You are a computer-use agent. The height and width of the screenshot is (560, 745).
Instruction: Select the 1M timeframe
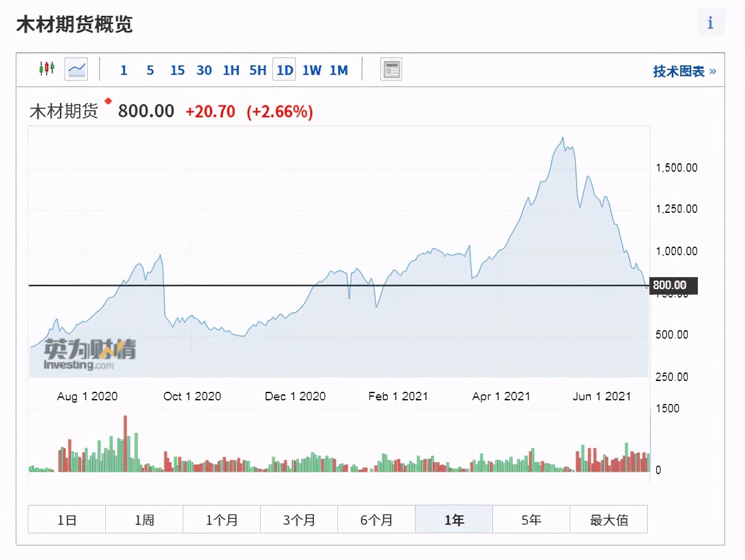point(339,70)
